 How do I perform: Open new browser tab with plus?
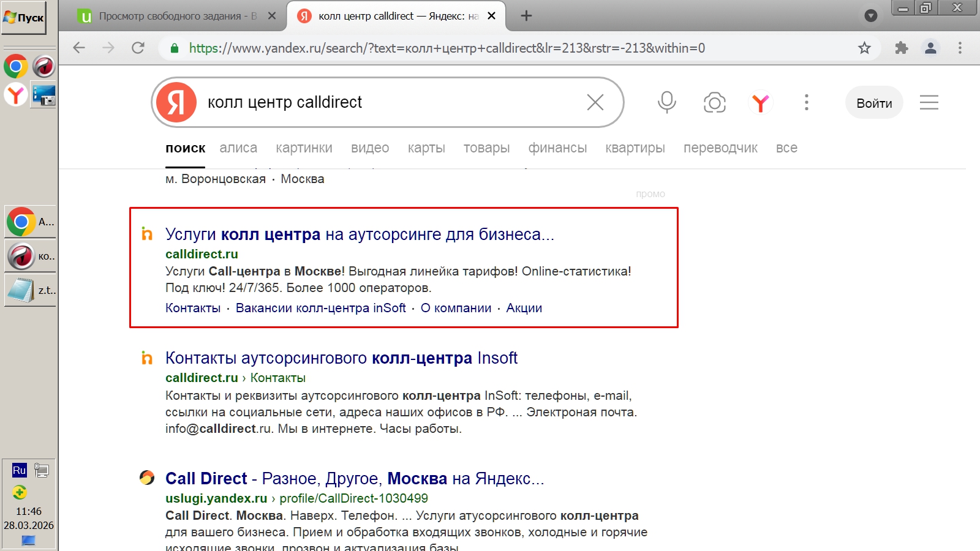pyautogui.click(x=526, y=16)
